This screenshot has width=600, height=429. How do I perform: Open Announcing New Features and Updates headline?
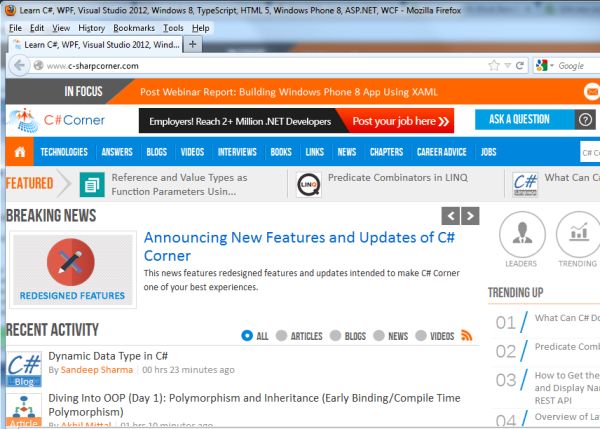point(299,246)
